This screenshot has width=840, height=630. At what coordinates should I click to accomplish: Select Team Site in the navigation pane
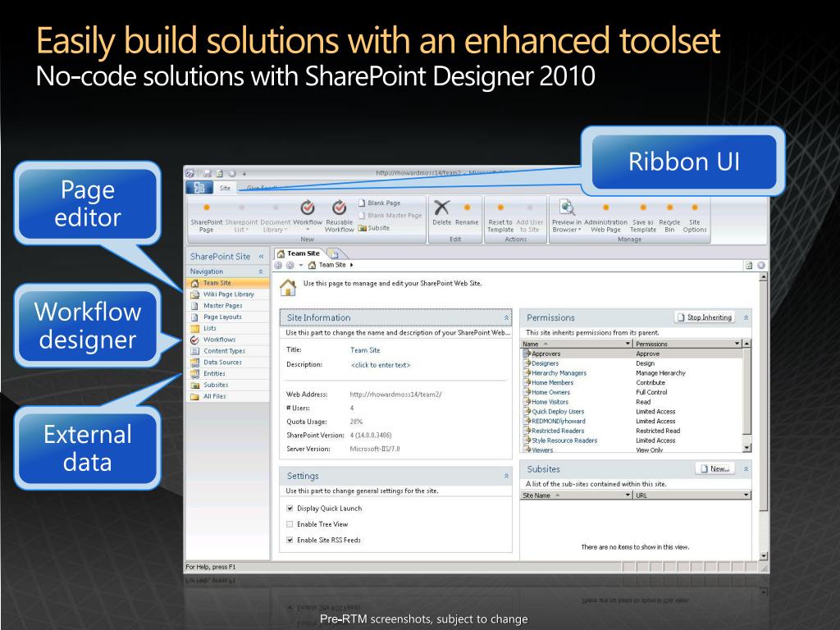click(228, 283)
